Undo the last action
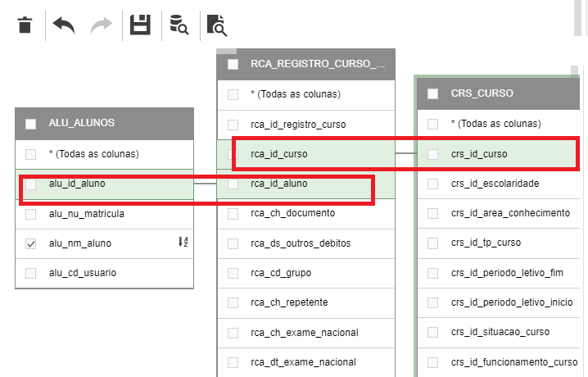Screen dimensions: 588x377 click(x=63, y=25)
